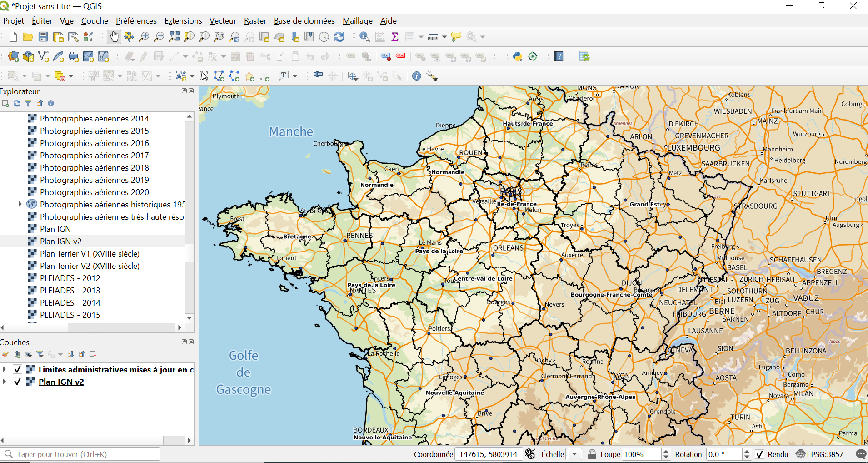868x463 pixels.
Task: Zoom to full map extent
Action: tap(174, 37)
